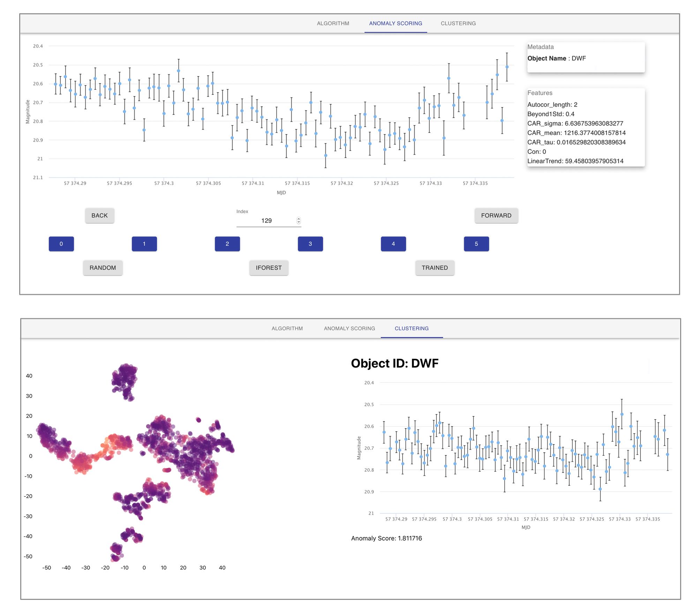Give the object score 5
Image resolution: width=700 pixels, height=610 pixels.
click(x=476, y=244)
